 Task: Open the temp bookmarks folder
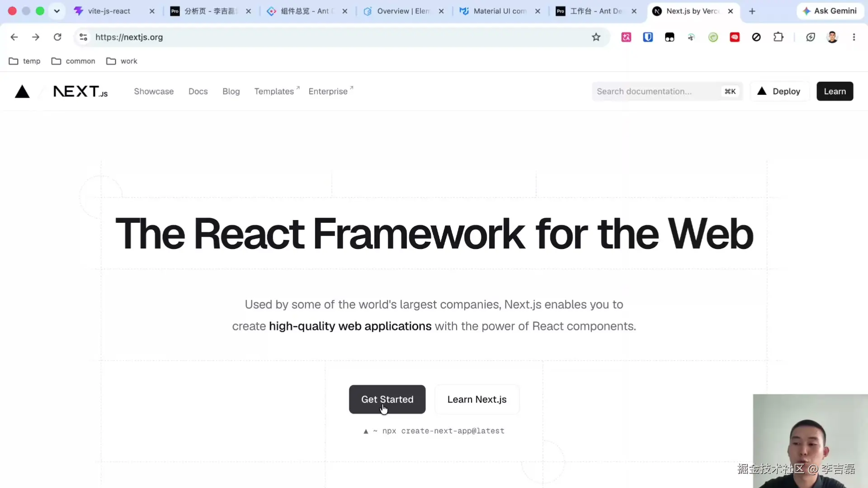tap(25, 61)
